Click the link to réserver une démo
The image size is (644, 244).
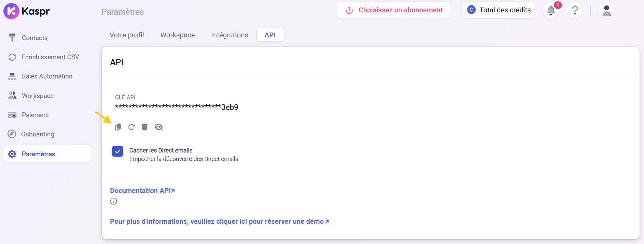pos(219,221)
